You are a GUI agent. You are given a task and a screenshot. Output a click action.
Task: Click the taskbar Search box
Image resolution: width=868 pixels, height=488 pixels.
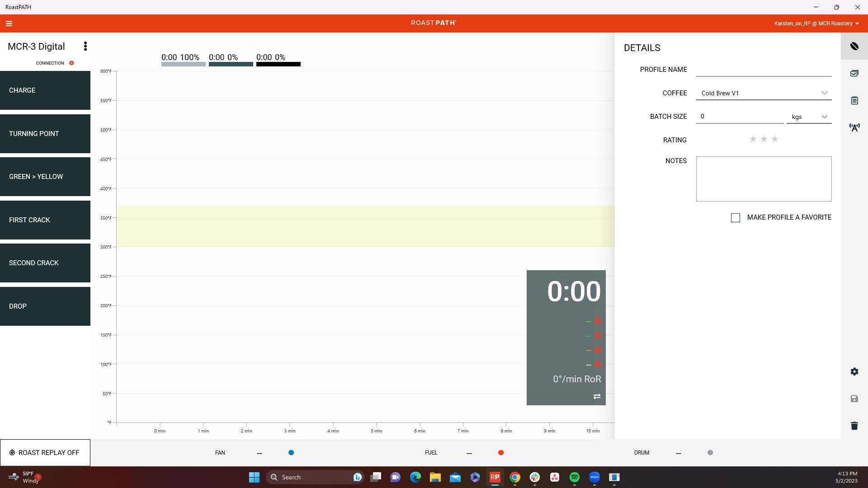tap(315, 477)
